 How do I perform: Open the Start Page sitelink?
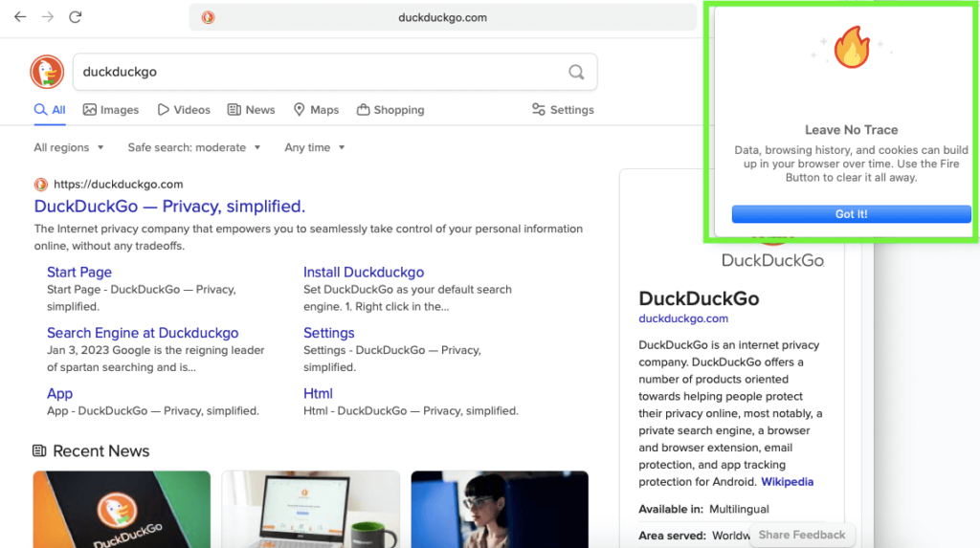tap(79, 273)
